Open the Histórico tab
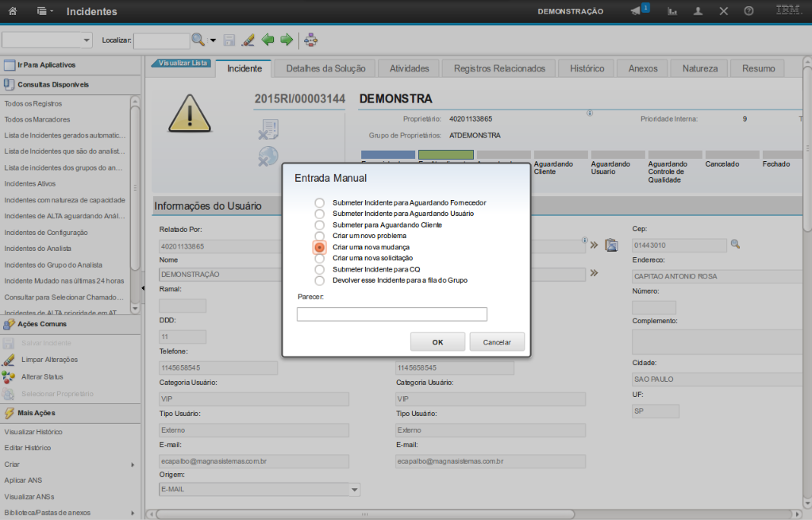Screen dimensions: 812x520 [x=587, y=69]
